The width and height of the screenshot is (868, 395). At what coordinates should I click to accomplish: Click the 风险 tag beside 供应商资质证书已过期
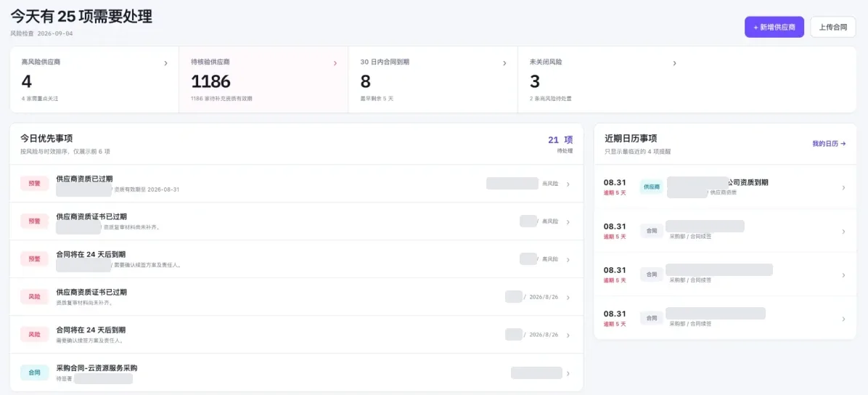[x=34, y=297]
